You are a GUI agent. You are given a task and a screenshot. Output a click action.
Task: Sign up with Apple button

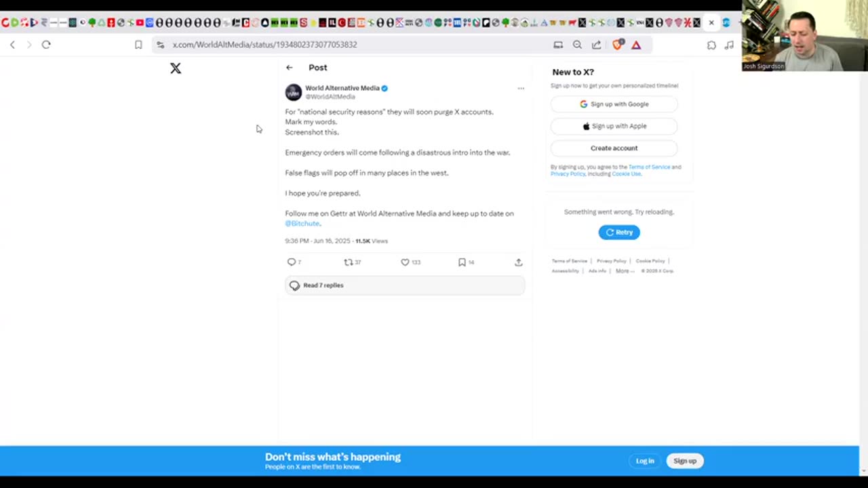click(614, 126)
